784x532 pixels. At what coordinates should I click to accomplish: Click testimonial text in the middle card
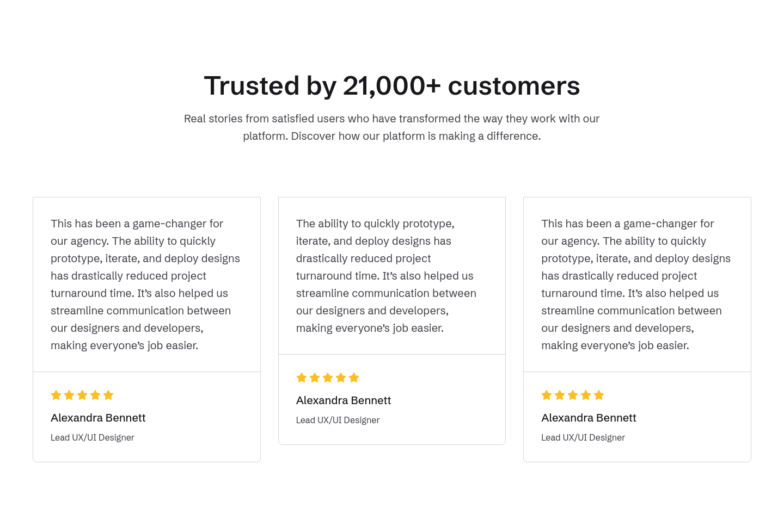(386, 276)
